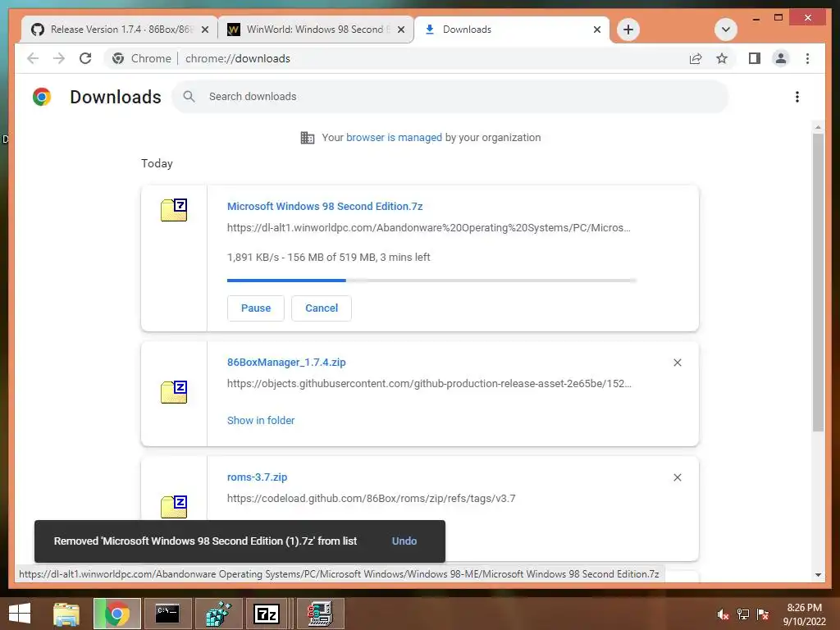Open the Windows Start menu
This screenshot has width=840, height=630.
20,614
